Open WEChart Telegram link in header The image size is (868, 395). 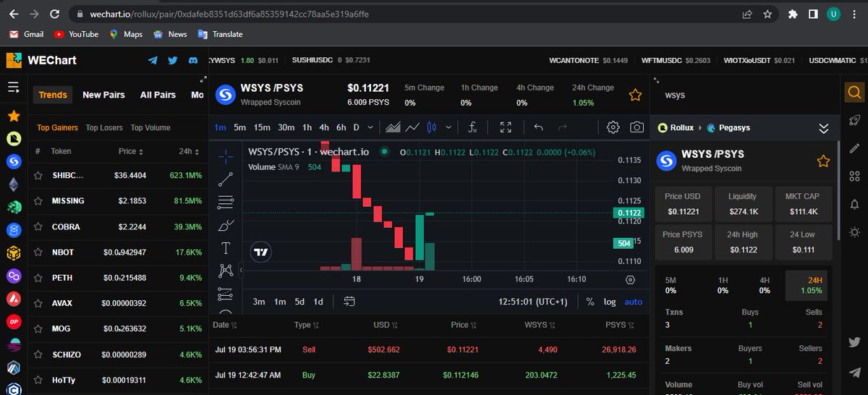coord(153,61)
